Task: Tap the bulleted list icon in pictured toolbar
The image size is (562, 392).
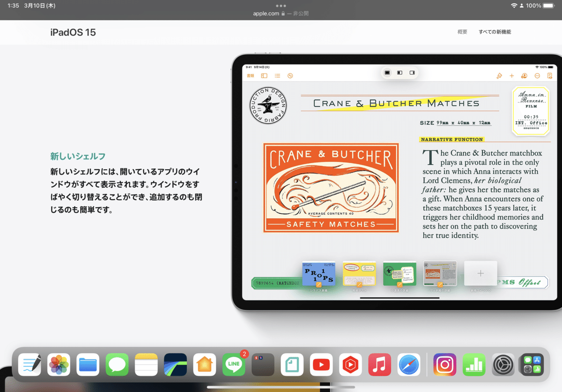Action: (277, 76)
